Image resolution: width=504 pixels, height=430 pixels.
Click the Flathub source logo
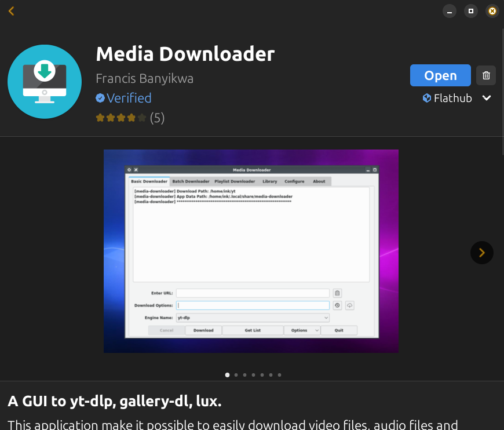pyautogui.click(x=427, y=98)
